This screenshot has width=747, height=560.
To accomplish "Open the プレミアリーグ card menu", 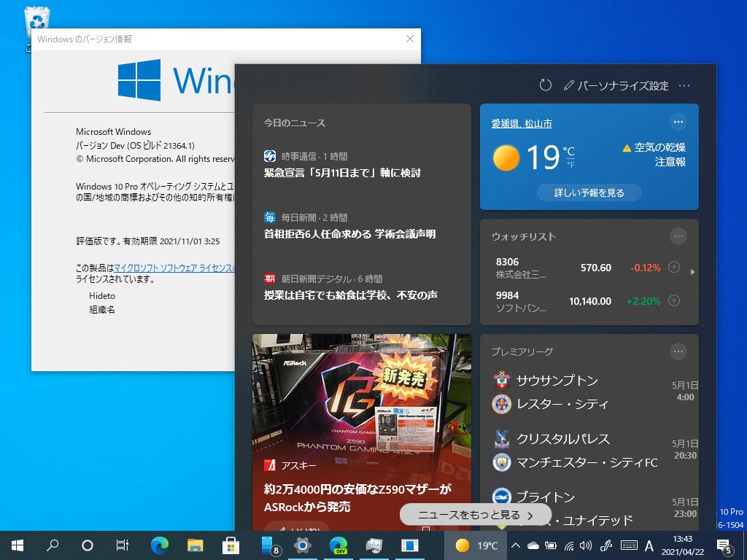I will (x=678, y=351).
